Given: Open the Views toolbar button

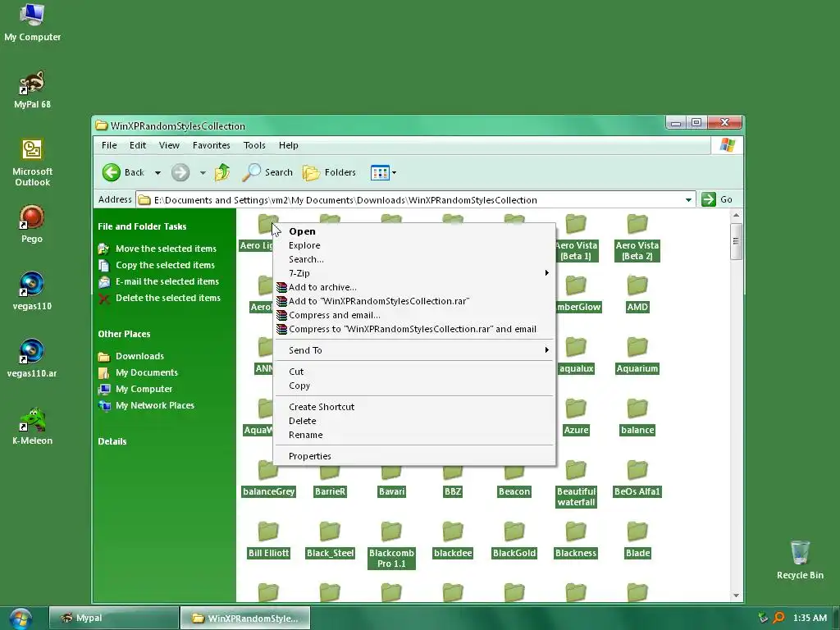Looking at the screenshot, I should click(x=380, y=172).
